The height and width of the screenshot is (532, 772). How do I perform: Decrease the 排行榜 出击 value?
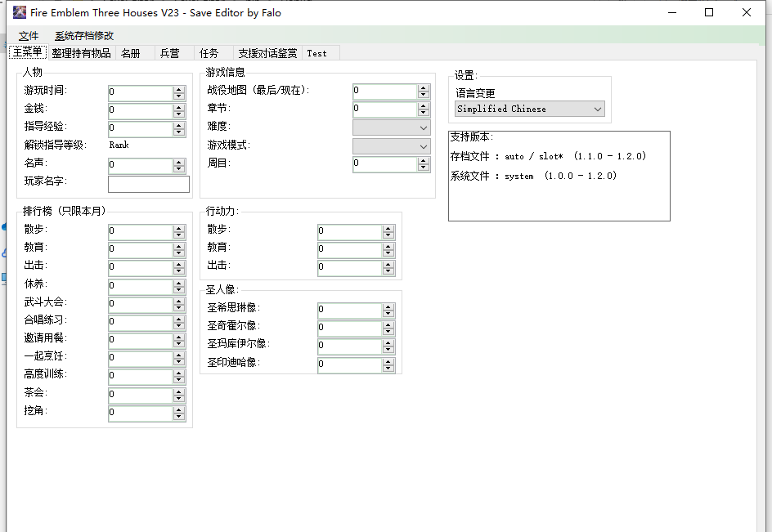(x=179, y=271)
